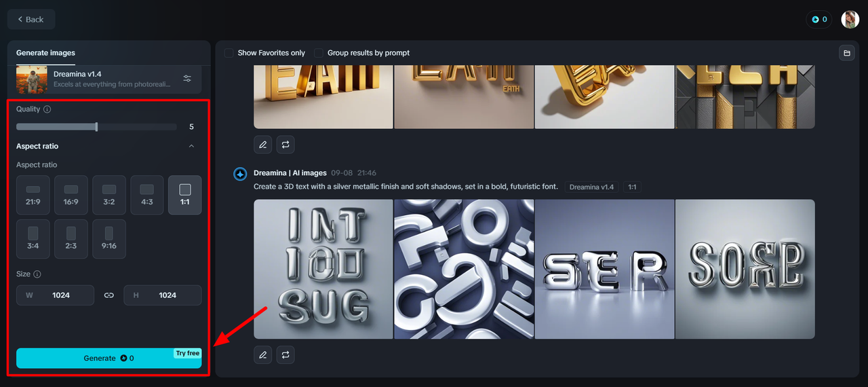Click the width field showing 1024
The width and height of the screenshot is (868, 387).
pos(55,295)
